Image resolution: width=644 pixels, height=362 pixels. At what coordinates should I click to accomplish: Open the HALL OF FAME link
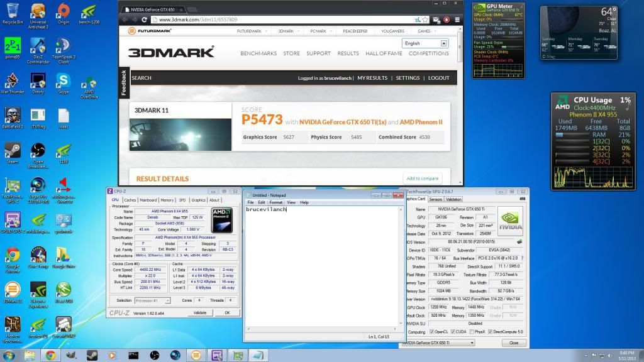(x=384, y=53)
